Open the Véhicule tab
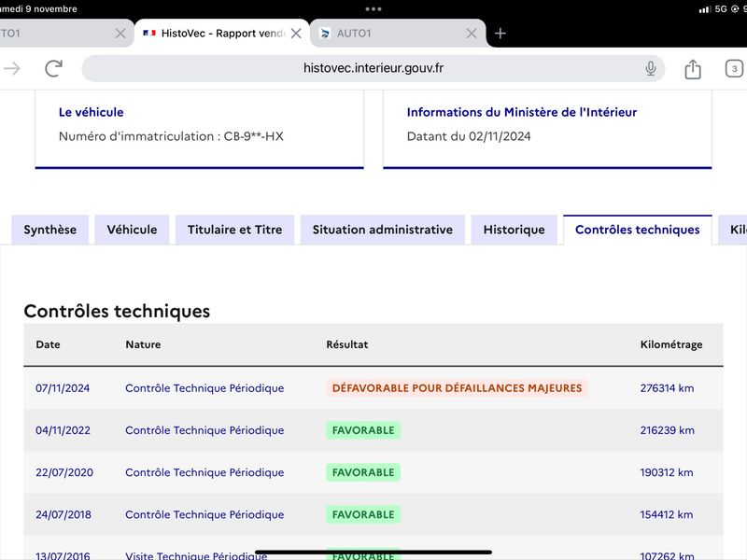Image resolution: width=747 pixels, height=560 pixels. pos(132,230)
